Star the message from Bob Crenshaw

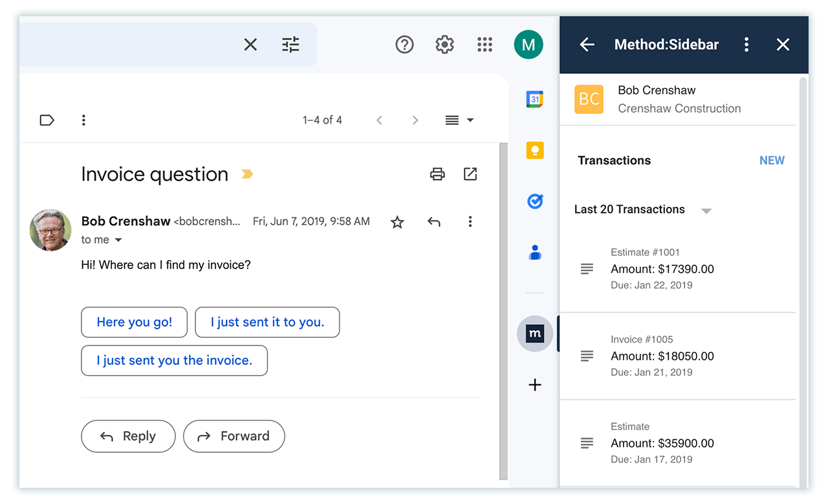tap(397, 222)
